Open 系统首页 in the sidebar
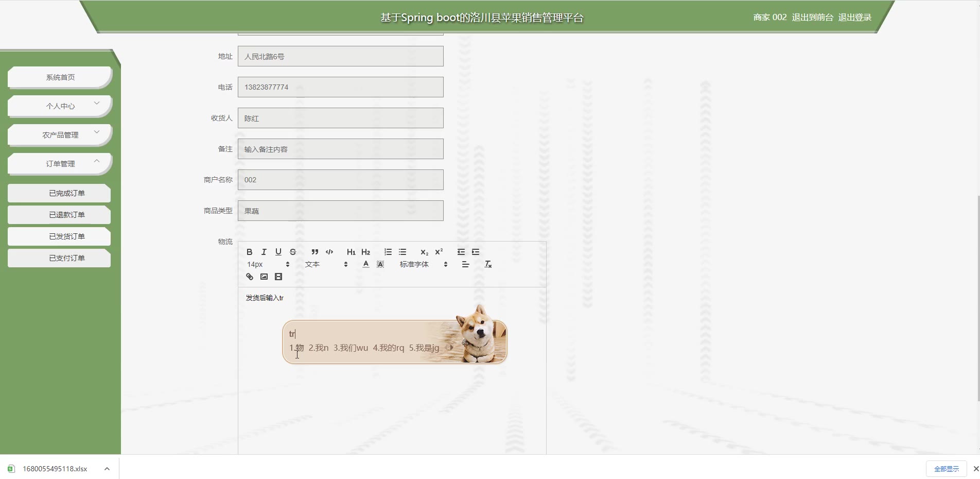980x479 pixels. (x=60, y=77)
